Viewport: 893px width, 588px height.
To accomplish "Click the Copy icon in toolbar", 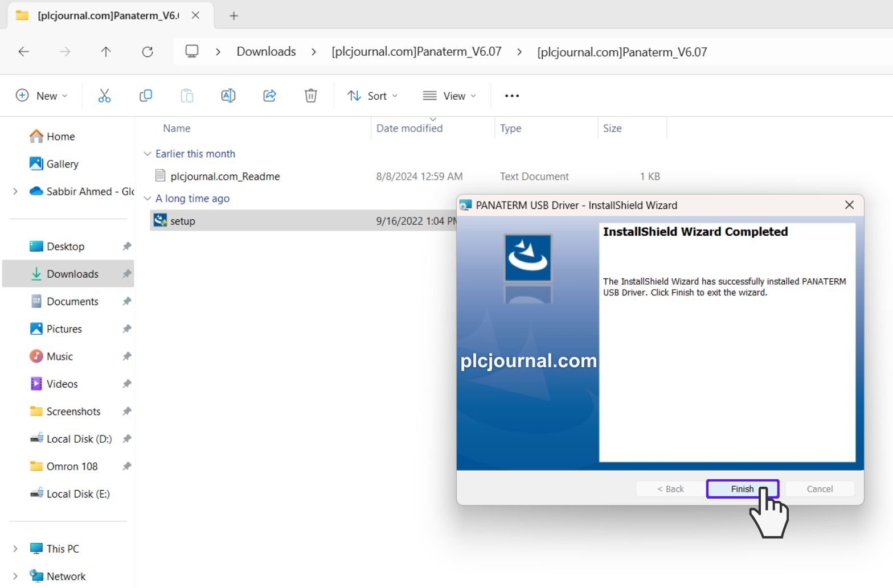I will (x=146, y=96).
